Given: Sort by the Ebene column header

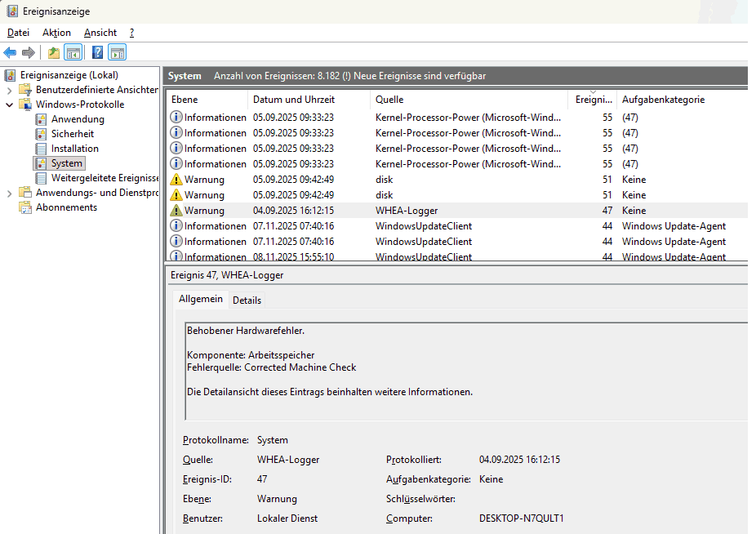Looking at the screenshot, I should tap(207, 100).
